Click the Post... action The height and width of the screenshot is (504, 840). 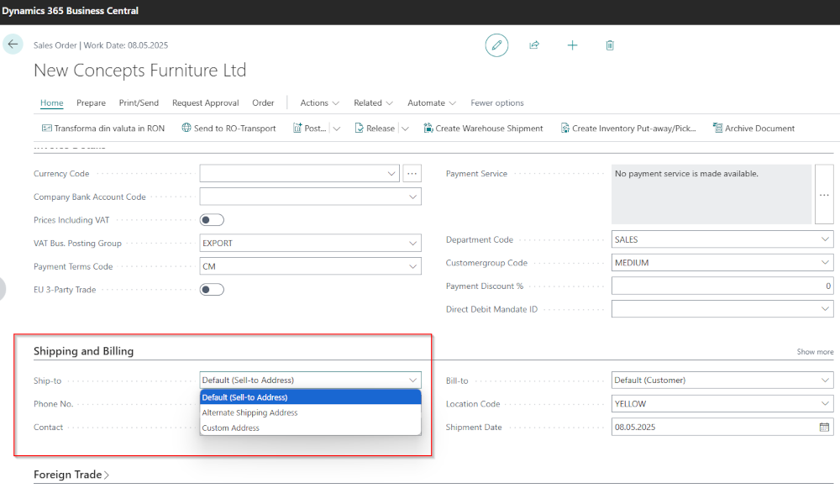[x=310, y=128]
